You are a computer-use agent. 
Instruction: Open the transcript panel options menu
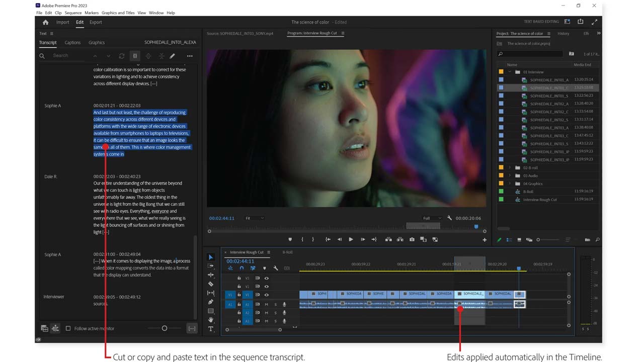(x=190, y=56)
